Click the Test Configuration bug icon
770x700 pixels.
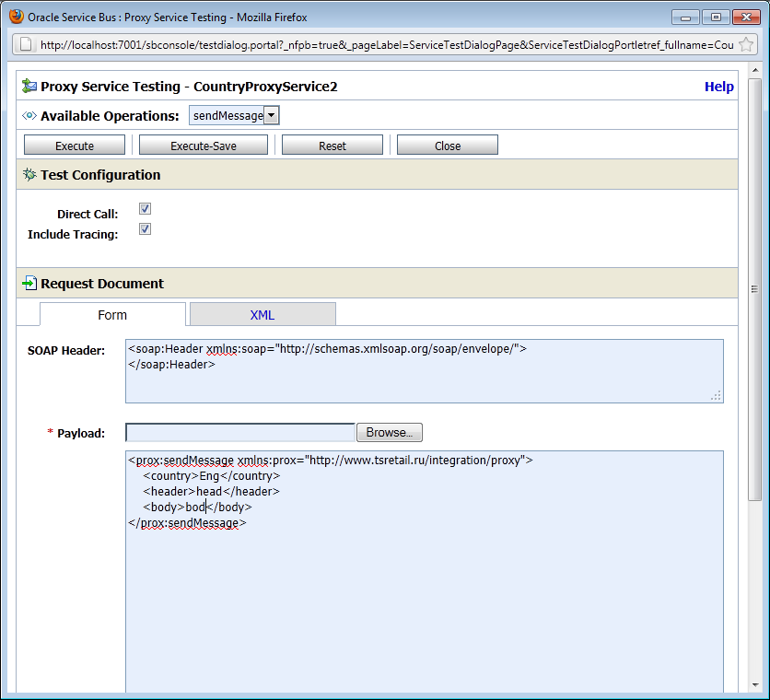pos(29,174)
